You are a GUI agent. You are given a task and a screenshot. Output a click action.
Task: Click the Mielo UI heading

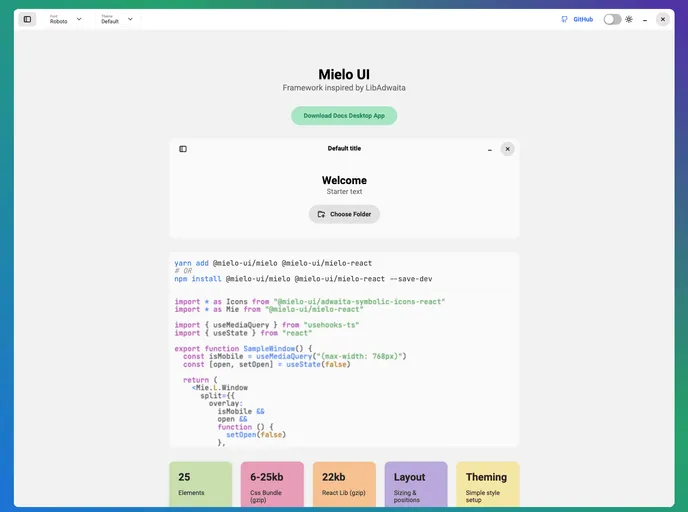click(344, 74)
